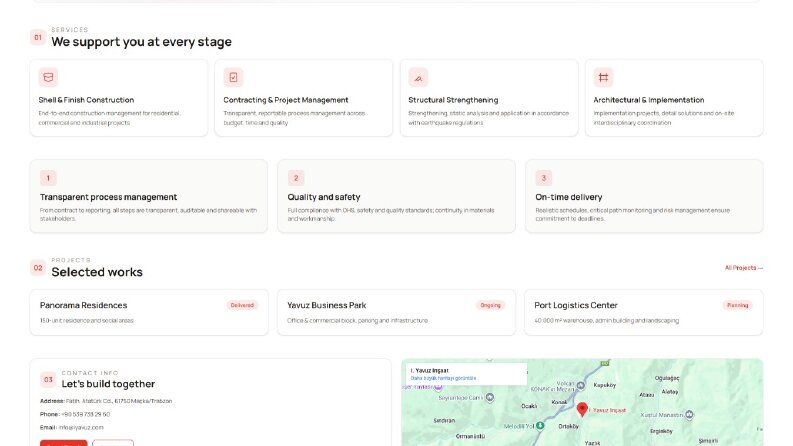Click the Ongoing status badge
The image size is (793, 446).
[x=490, y=305]
